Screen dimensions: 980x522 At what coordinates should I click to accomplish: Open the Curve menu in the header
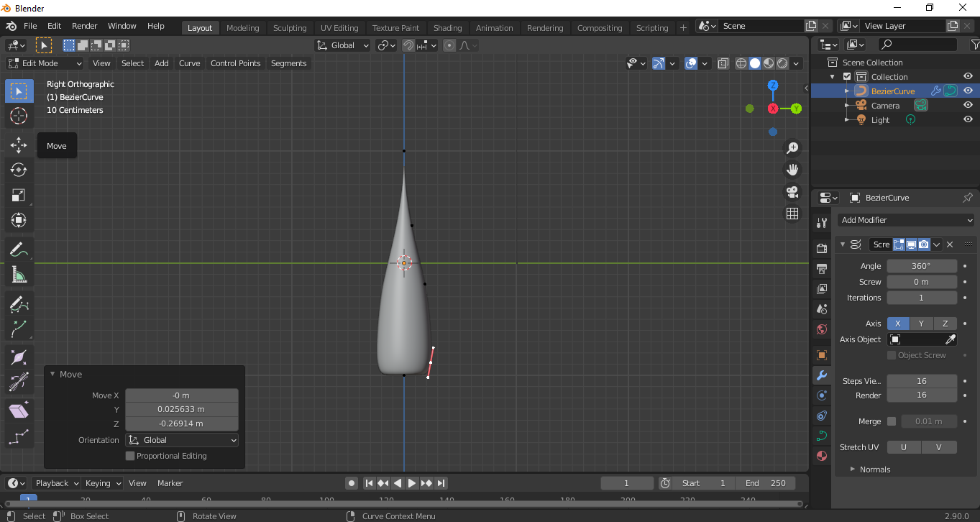[x=189, y=63]
